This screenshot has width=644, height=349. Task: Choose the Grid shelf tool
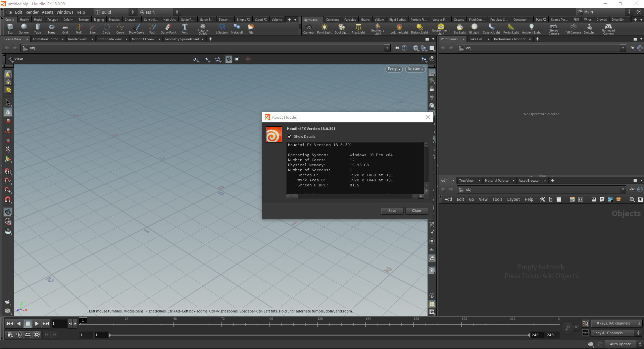click(65, 28)
